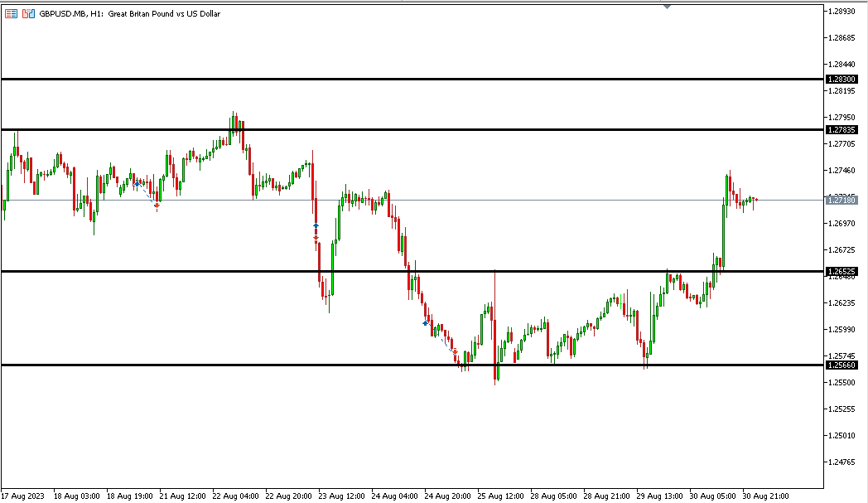Click the 1.25255 price scale value
The height and width of the screenshot is (503, 868).
pos(841,409)
